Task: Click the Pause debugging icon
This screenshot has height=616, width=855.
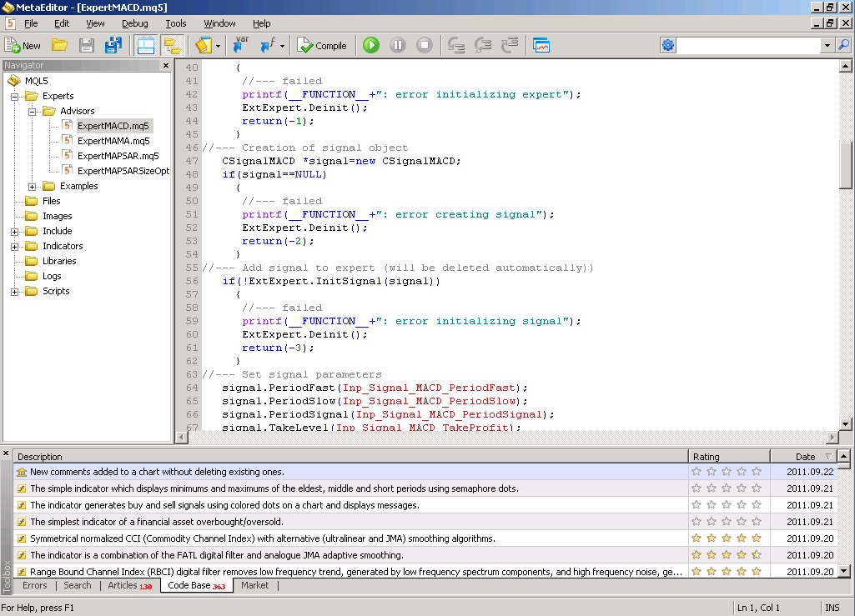Action: (x=398, y=46)
